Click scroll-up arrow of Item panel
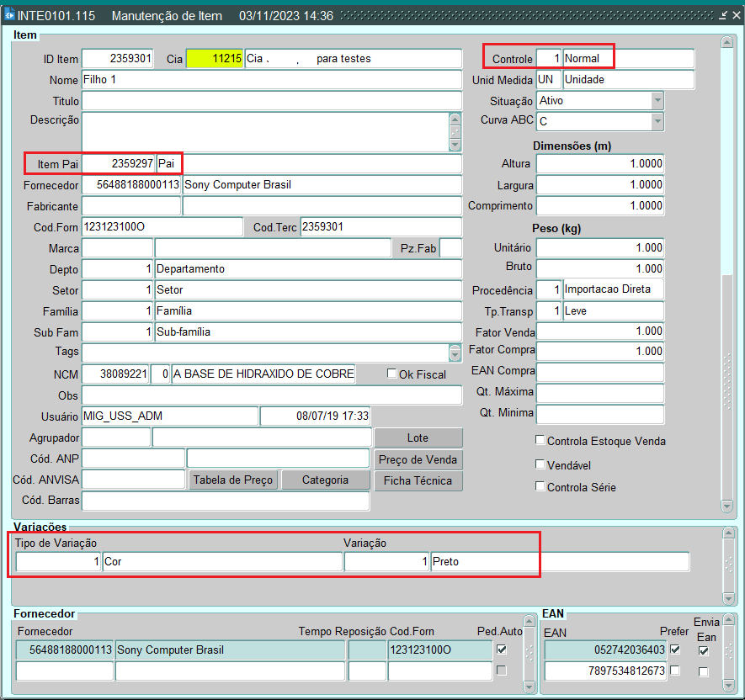Image resolution: width=745 pixels, height=700 pixels. coord(727,41)
